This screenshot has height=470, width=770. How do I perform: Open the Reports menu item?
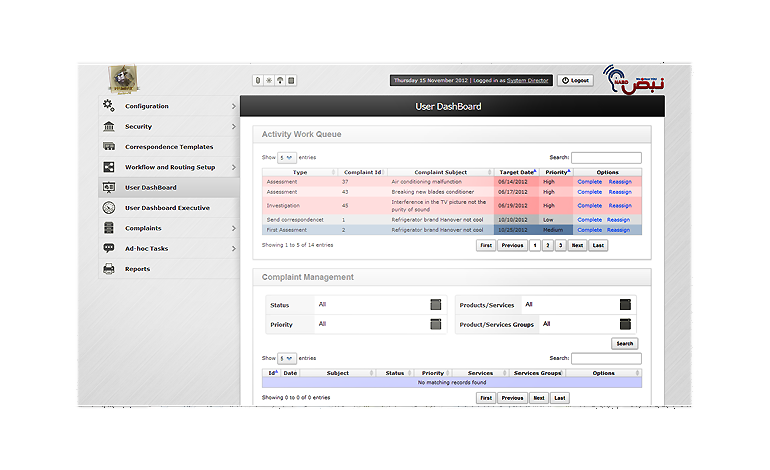click(x=137, y=269)
